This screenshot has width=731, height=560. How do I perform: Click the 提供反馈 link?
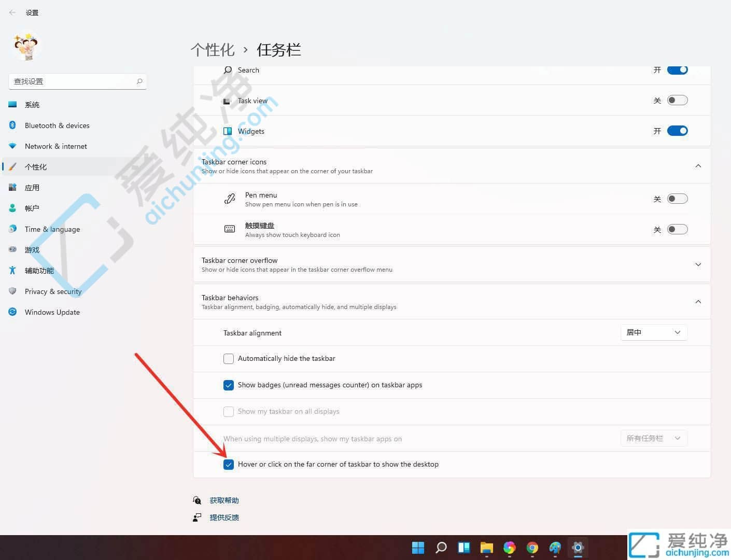(x=224, y=517)
